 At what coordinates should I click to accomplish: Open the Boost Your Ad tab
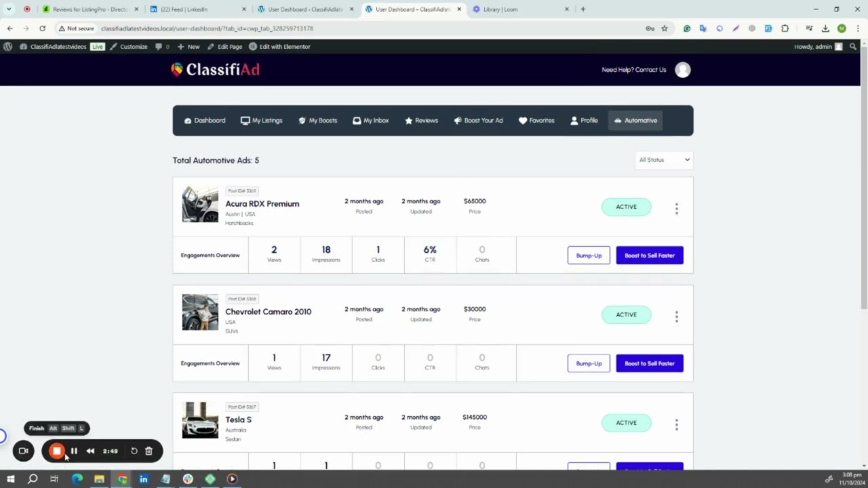click(478, 121)
